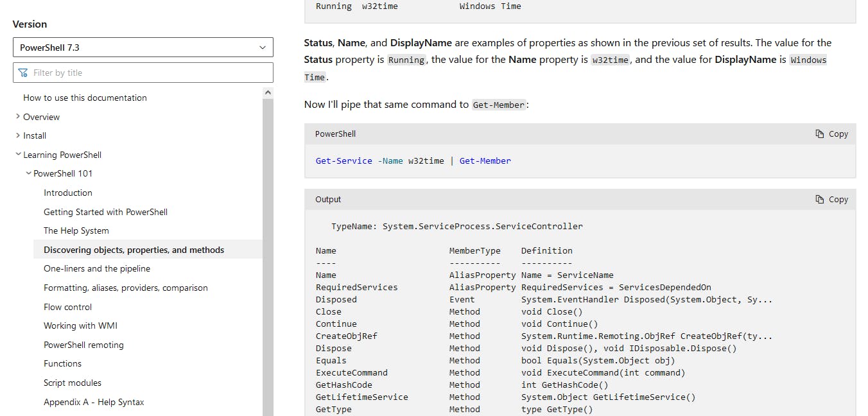Screen dimensions: 868x416
Task: Open How to use this documentation
Action: pyautogui.click(x=85, y=98)
